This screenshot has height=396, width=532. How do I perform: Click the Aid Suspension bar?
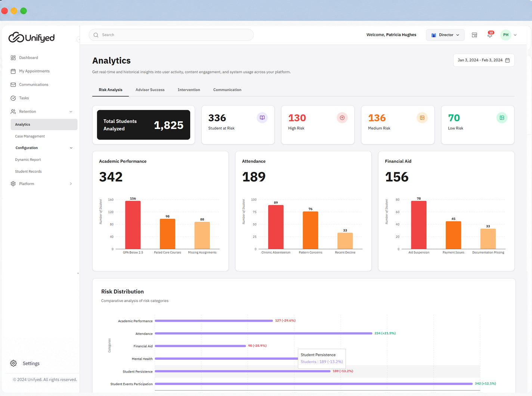click(419, 225)
